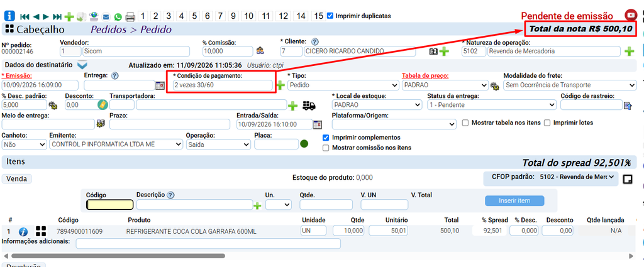Image resolution: width=644 pixels, height=267 pixels.
Task: Send order by email icon
Action: (x=106, y=17)
